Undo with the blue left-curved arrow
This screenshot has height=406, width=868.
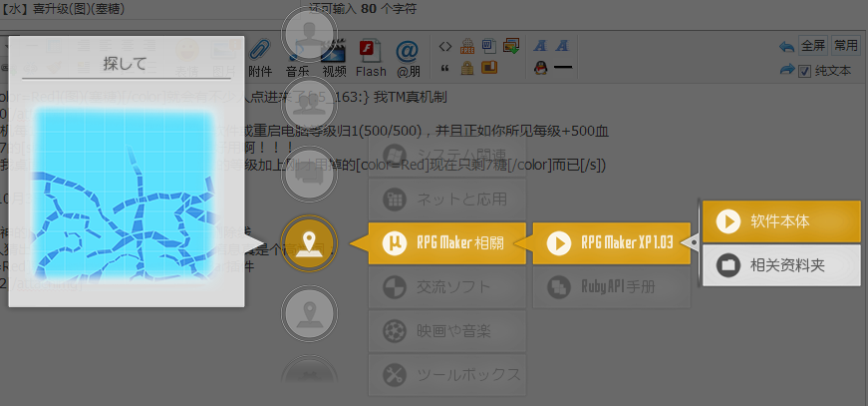click(x=786, y=47)
